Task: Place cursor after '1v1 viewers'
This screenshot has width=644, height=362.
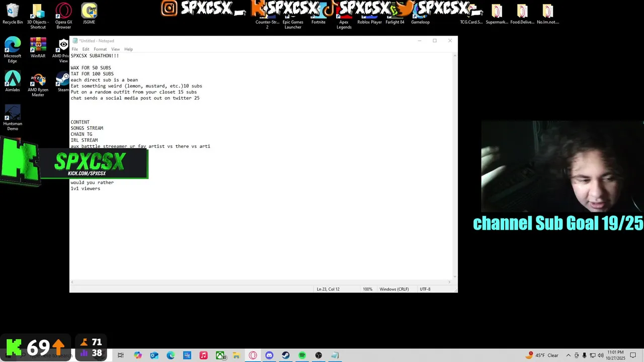Action: [x=101, y=189]
